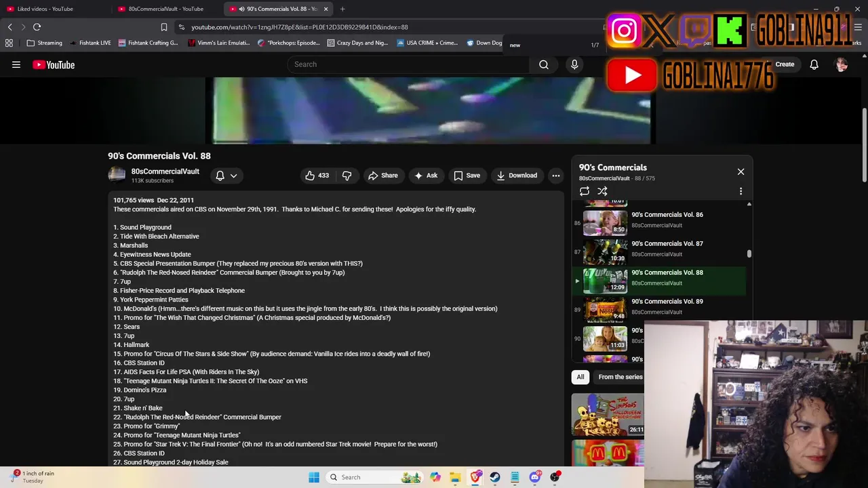Open the notifications bell in the header
Viewport: 868px width, 488px height.
tap(814, 64)
